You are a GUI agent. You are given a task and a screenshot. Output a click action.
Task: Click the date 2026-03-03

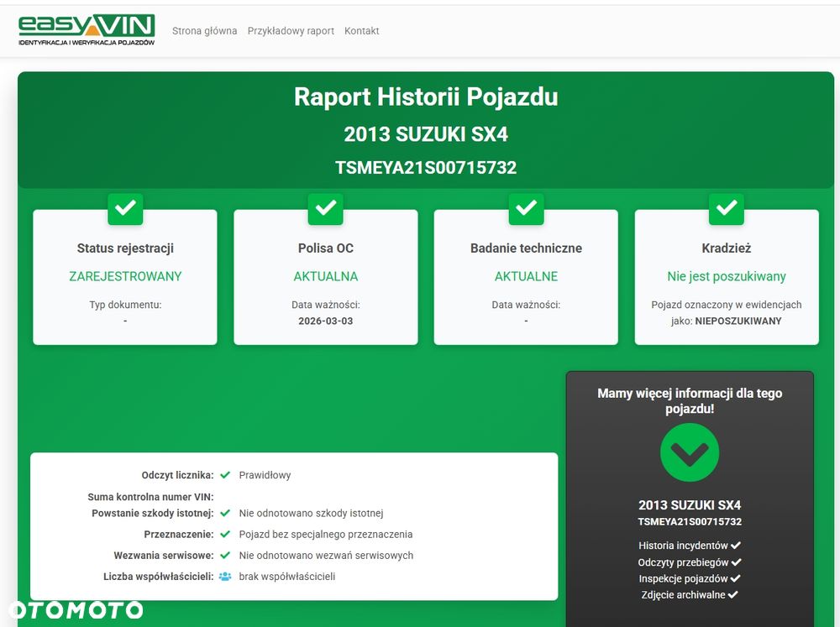point(326,321)
